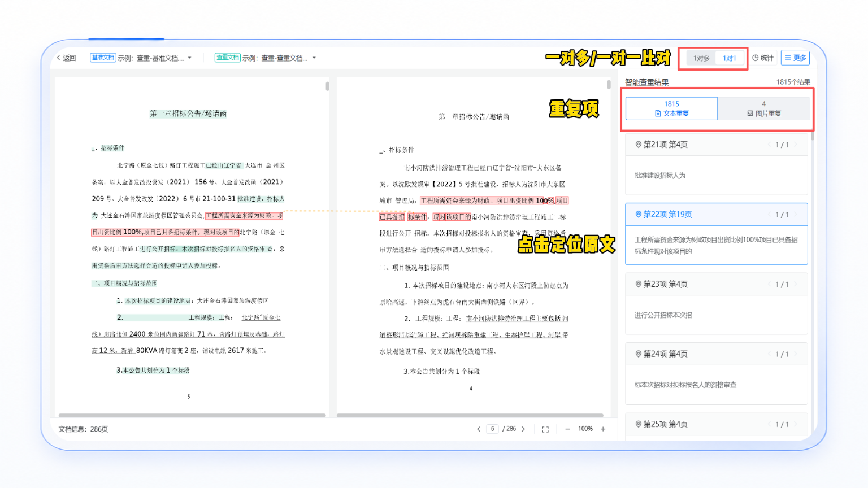This screenshot has height=488, width=868.
Task: Select the 图片重复 tab
Action: [764, 108]
